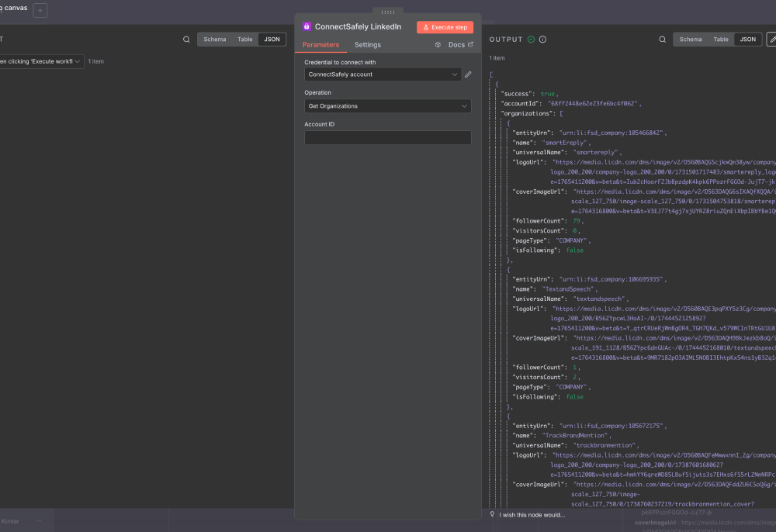Click the edit output pencil icon

(x=771, y=40)
